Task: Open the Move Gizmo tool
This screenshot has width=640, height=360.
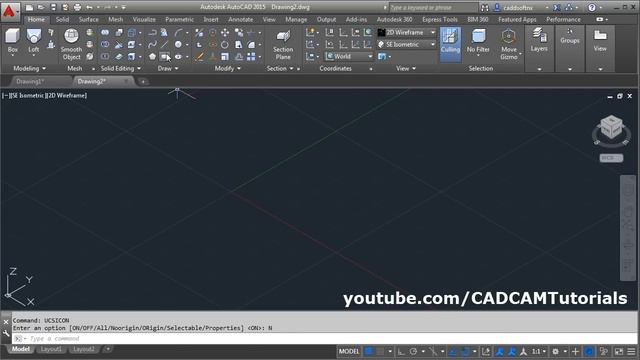Action: pos(509,44)
